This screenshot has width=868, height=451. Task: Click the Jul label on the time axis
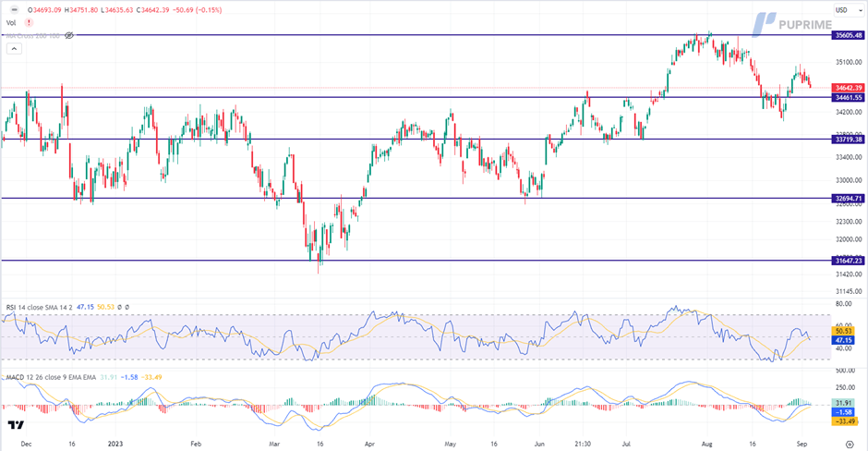click(626, 444)
